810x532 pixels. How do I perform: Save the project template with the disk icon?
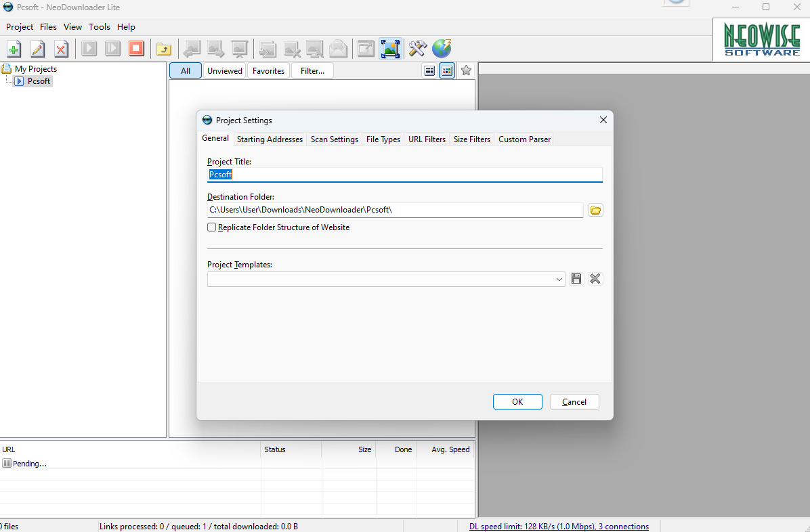tap(576, 278)
